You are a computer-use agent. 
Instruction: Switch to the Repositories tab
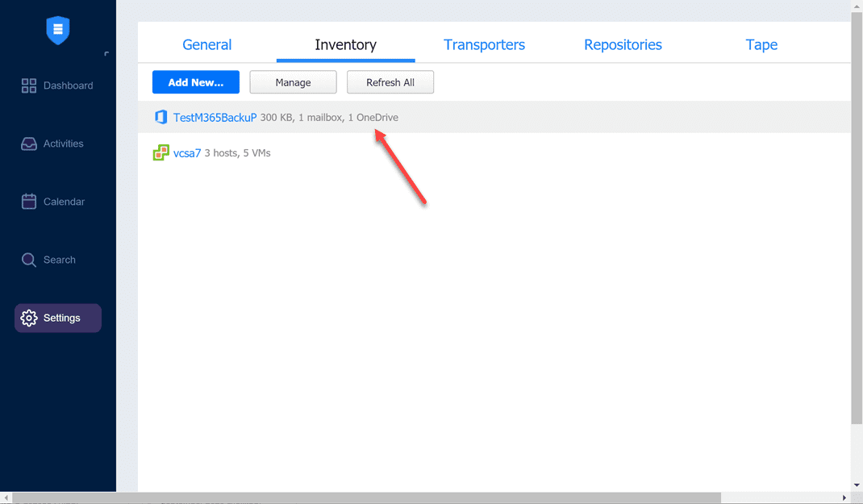(x=623, y=45)
